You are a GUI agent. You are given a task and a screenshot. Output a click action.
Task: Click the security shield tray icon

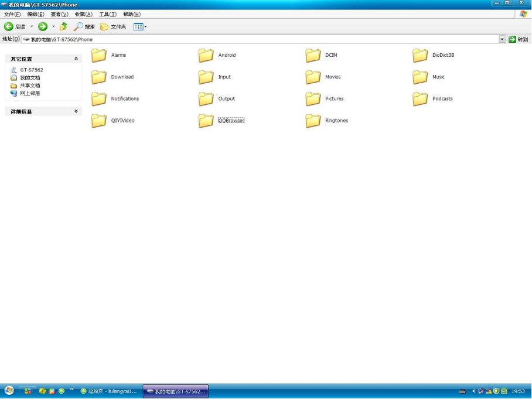496,391
